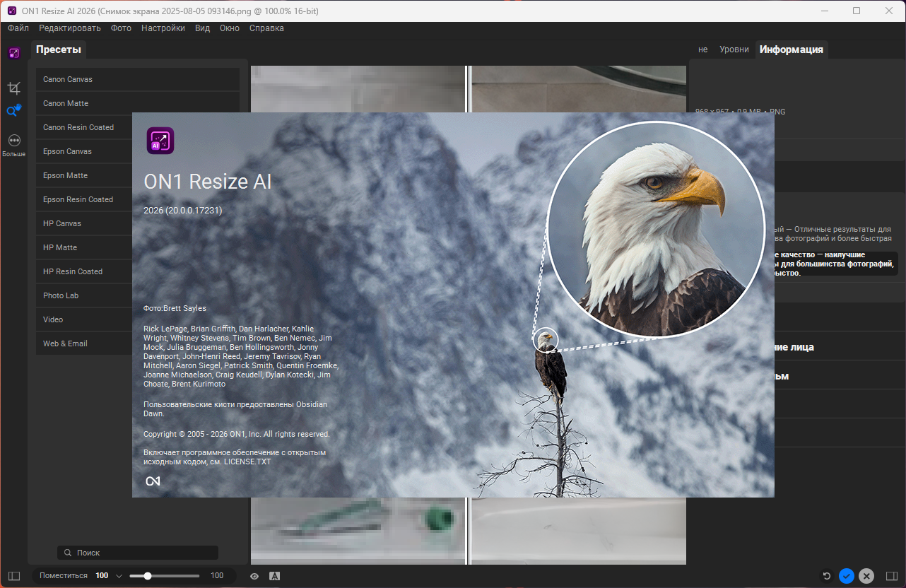
Task: Expand the Epson Resin Coated preset category
Action: point(84,199)
